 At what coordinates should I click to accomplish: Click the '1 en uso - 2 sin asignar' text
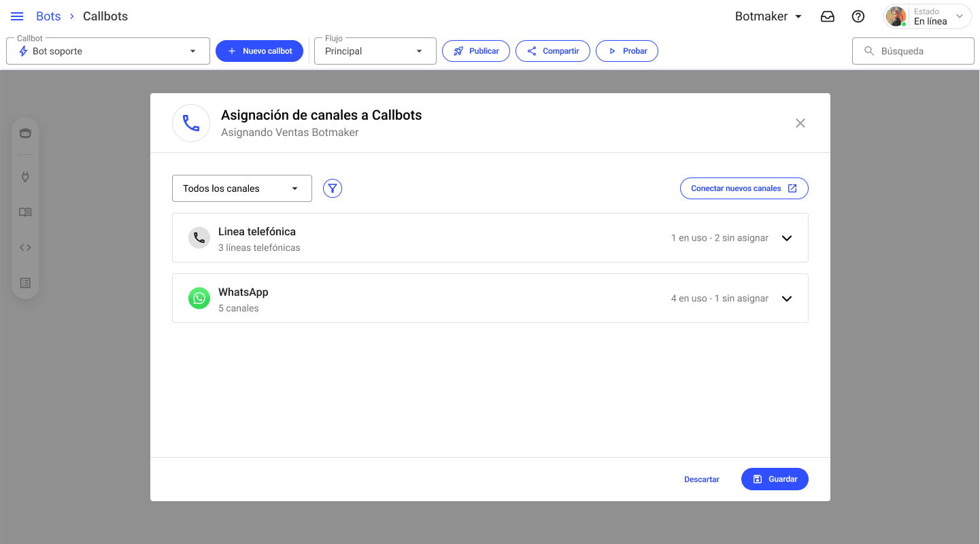pyautogui.click(x=720, y=238)
